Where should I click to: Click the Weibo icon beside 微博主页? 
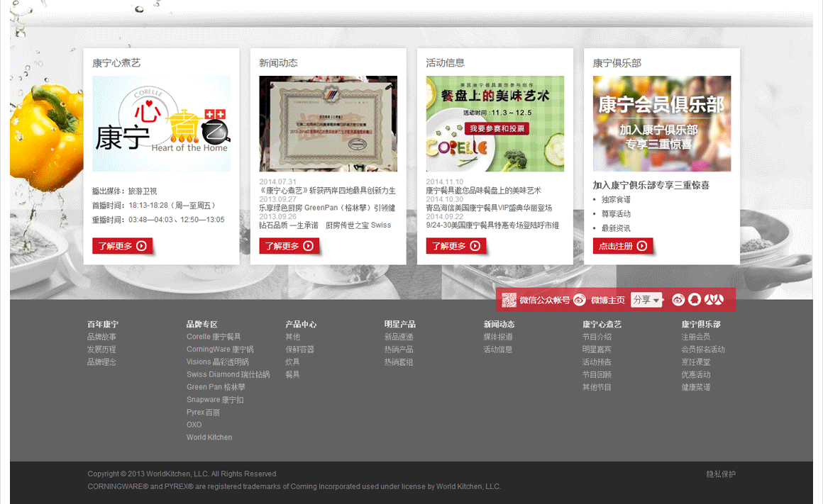pyautogui.click(x=580, y=299)
